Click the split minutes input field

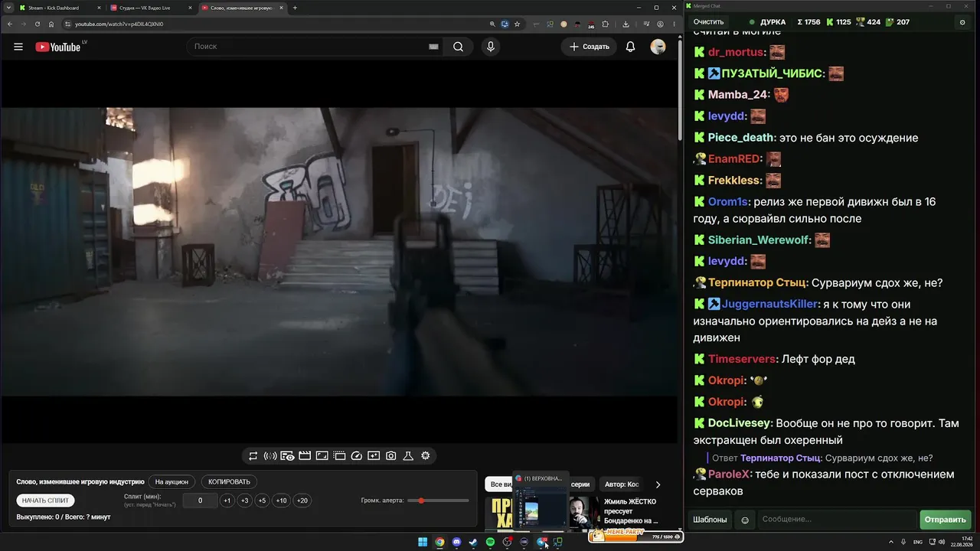coord(201,500)
